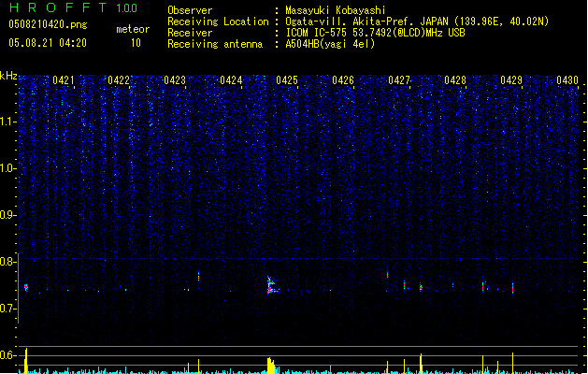This screenshot has width=588, height=374.
Task: Click the 'Receiving Location' label
Action: 218,22
